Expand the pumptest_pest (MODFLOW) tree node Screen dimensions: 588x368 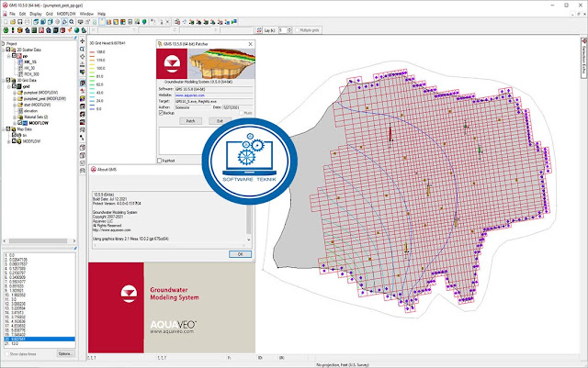point(15,98)
